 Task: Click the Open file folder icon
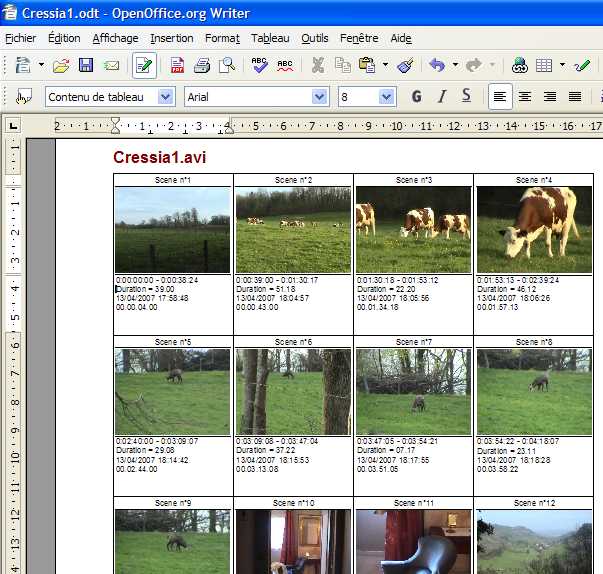click(61, 65)
